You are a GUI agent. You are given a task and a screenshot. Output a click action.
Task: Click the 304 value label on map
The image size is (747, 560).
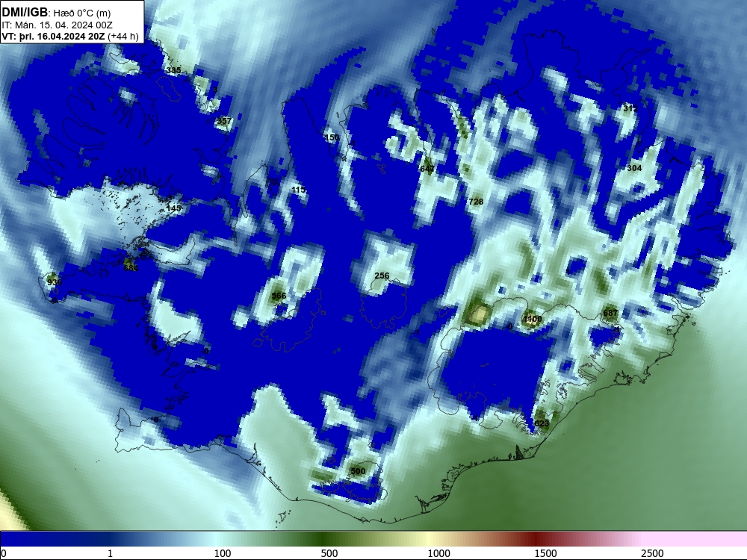click(x=634, y=168)
